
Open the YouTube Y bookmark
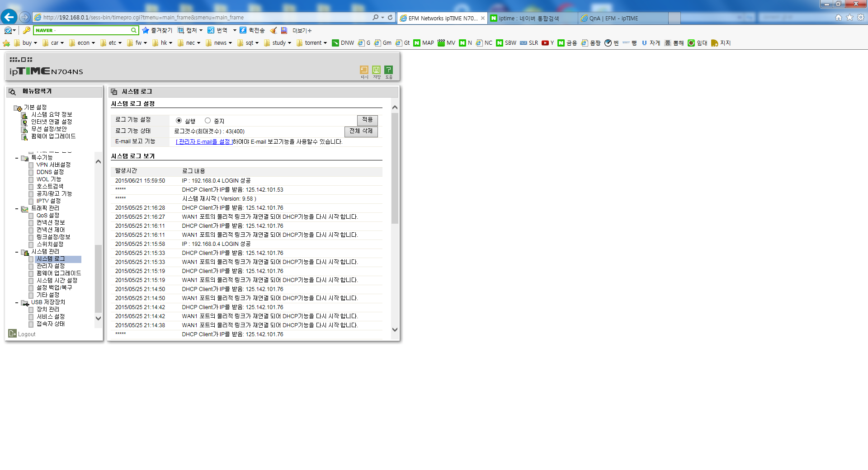[x=547, y=43]
